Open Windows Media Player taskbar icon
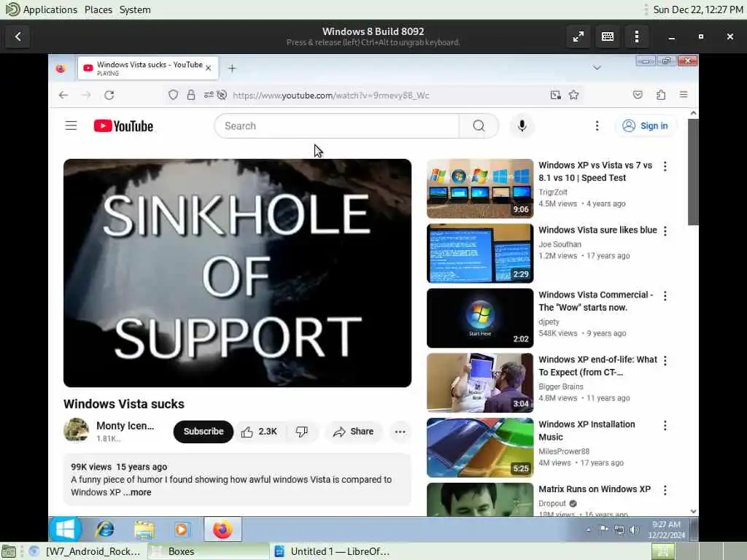The image size is (747, 560). pyautogui.click(x=182, y=529)
